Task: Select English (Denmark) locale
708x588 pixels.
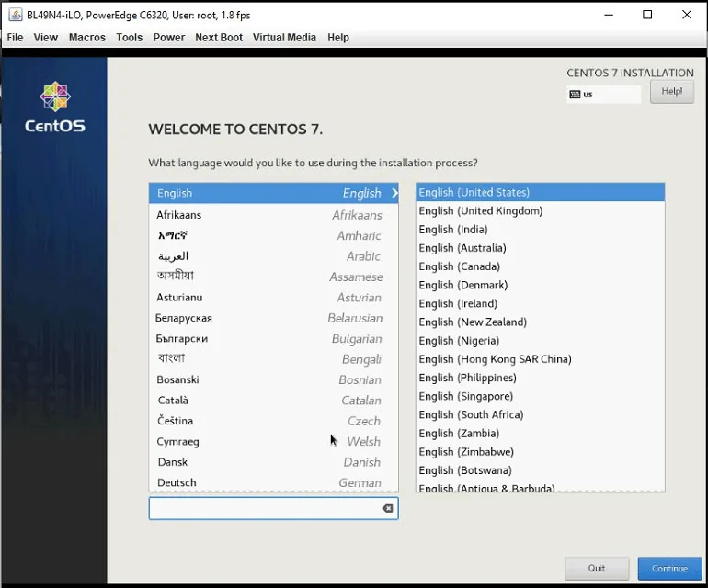Action: pos(540,285)
